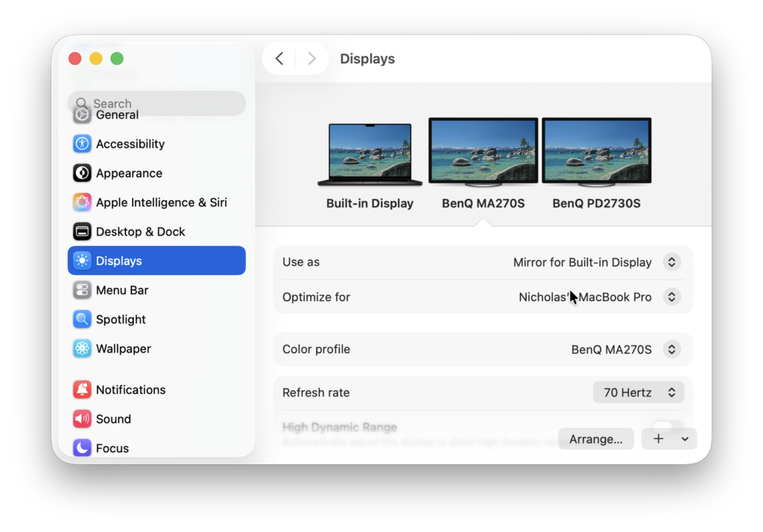Toggle the High Dynamic Range switch
Image resolution: width=763 pixels, height=532 pixels.
pos(667,428)
